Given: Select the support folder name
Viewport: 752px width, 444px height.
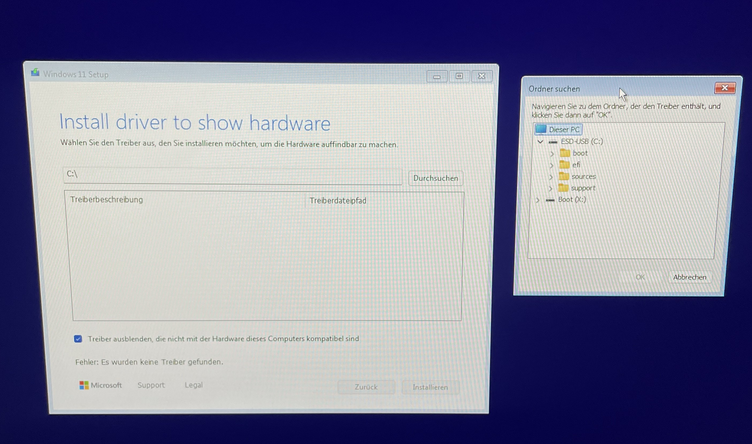Looking at the screenshot, I should pyautogui.click(x=583, y=188).
